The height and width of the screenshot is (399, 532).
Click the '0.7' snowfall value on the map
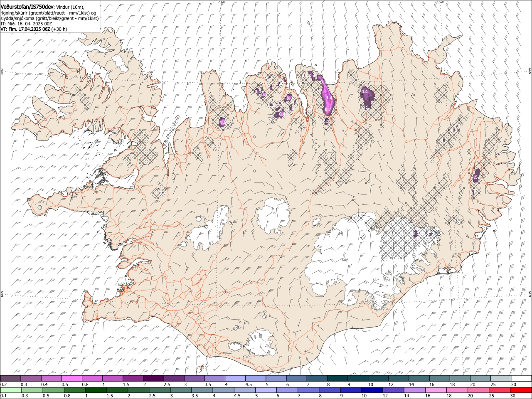tap(328, 110)
